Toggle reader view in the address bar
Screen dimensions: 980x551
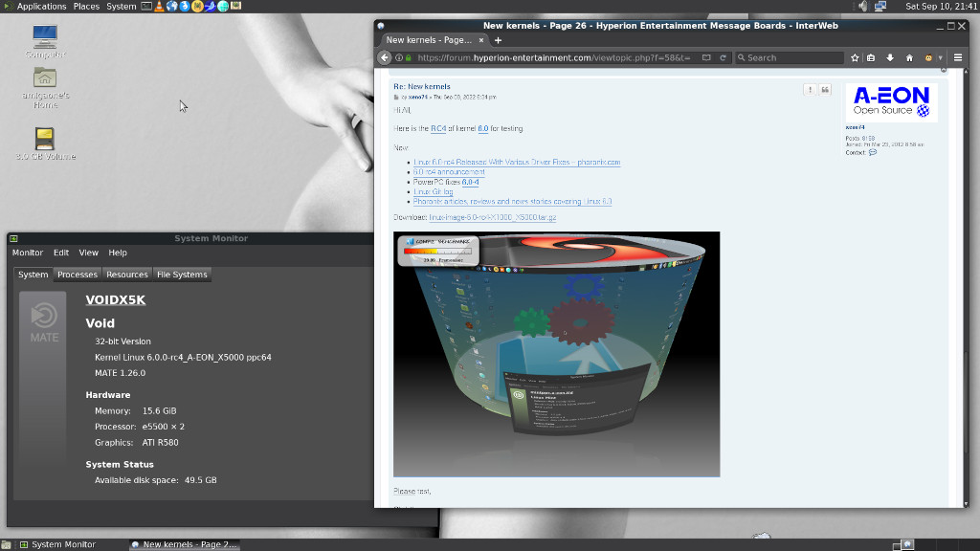tap(706, 57)
